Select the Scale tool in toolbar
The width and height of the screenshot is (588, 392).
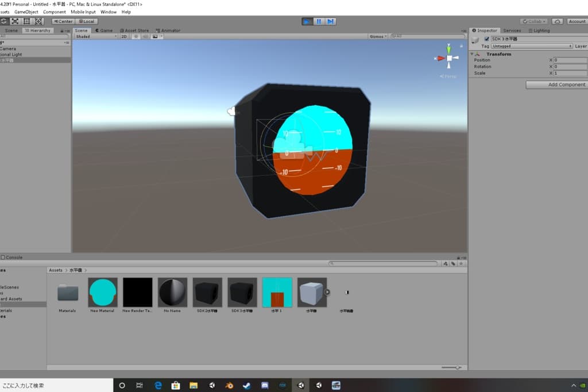[x=15, y=21]
